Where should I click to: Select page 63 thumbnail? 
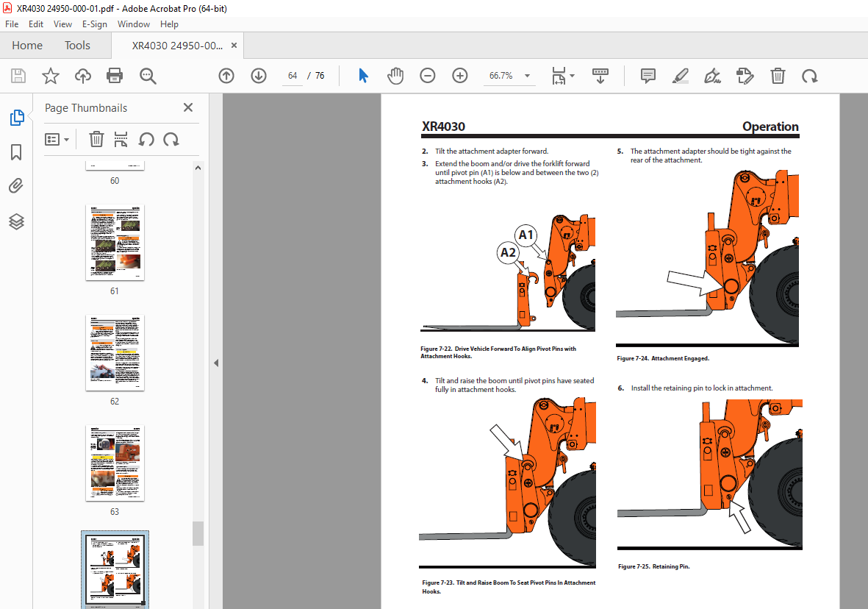[115, 463]
